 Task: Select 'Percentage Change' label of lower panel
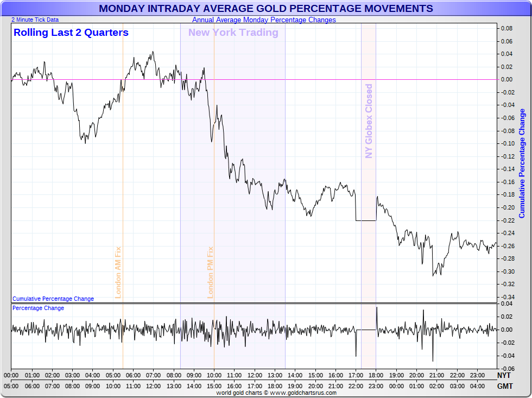(38, 308)
